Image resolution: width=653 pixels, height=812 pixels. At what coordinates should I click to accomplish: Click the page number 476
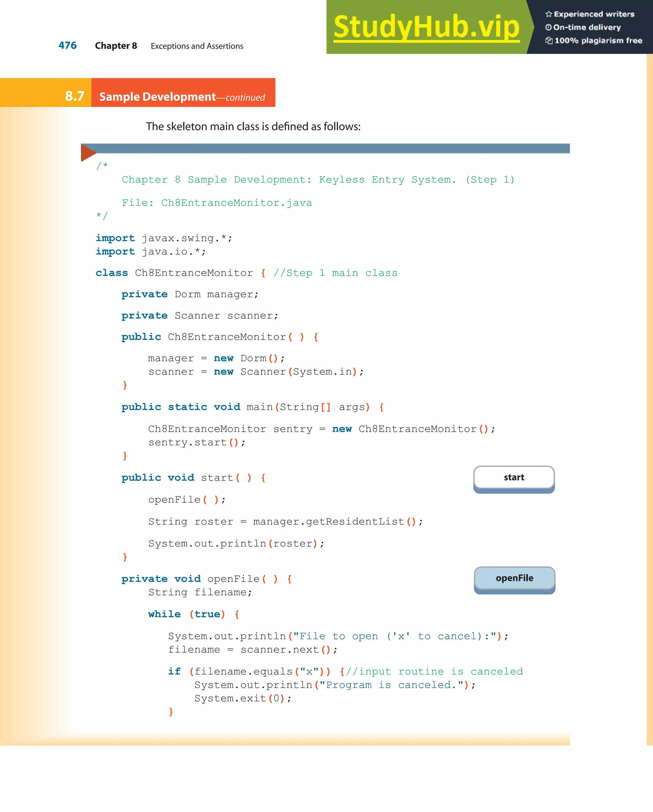coord(67,46)
